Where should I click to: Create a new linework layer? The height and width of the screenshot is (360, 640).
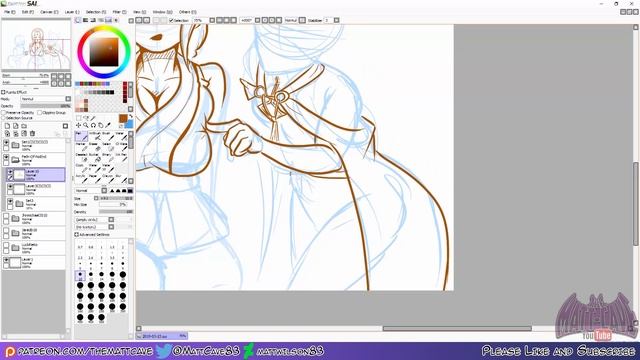[x=16, y=126]
